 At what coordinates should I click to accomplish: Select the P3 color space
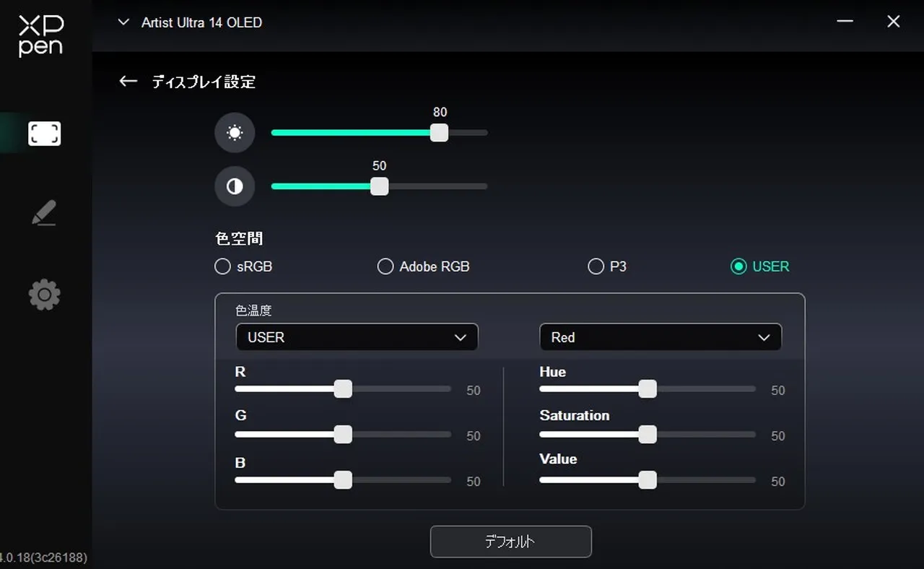tap(607, 266)
